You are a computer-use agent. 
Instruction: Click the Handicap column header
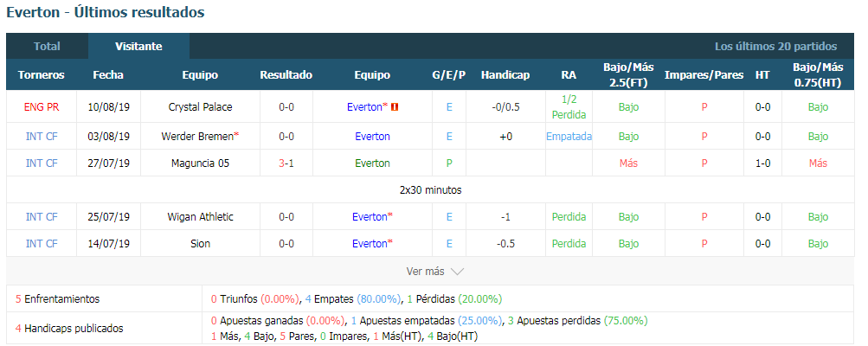[x=505, y=74]
